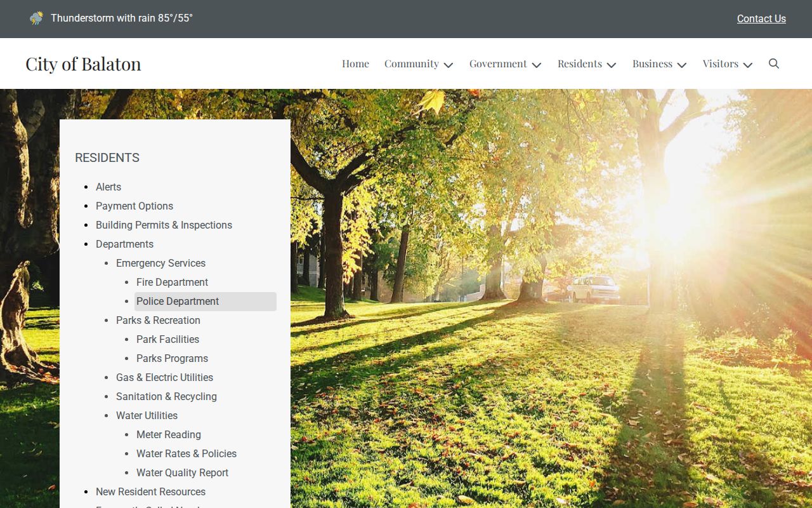Click the Thunderstorm with rain forecast text

[122, 18]
